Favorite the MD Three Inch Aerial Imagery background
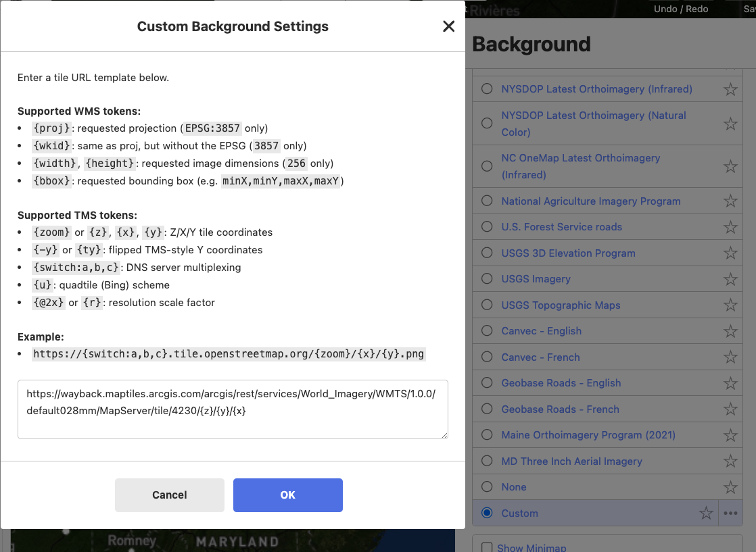756x552 pixels. pyautogui.click(x=730, y=461)
